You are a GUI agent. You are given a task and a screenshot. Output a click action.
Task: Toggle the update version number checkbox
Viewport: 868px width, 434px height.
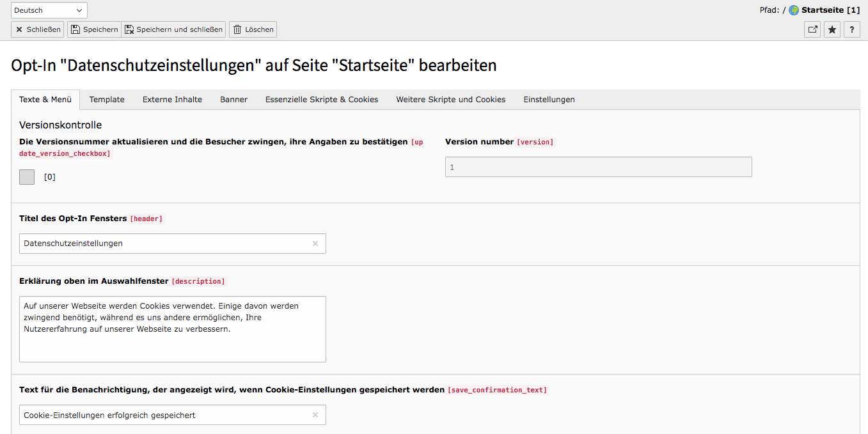(27, 177)
